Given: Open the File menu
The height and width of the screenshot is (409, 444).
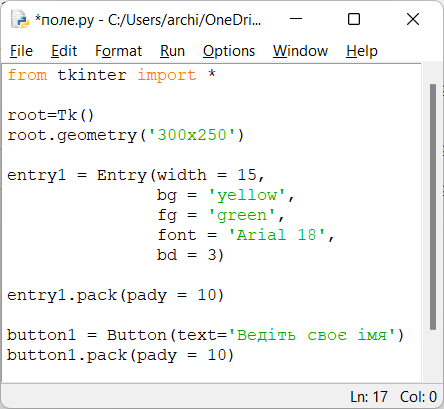Looking at the screenshot, I should click(x=21, y=51).
